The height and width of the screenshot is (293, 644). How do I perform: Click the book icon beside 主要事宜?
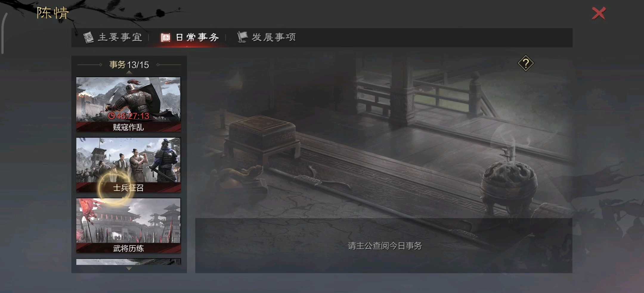pyautogui.click(x=89, y=37)
